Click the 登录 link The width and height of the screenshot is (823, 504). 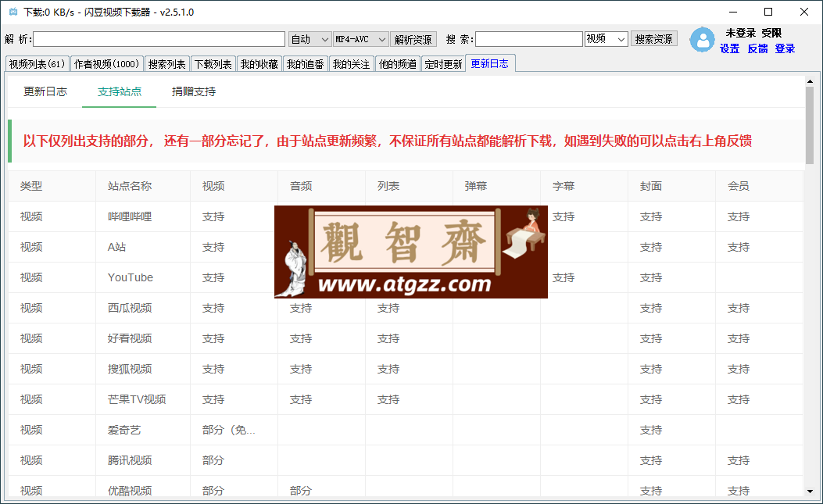785,48
